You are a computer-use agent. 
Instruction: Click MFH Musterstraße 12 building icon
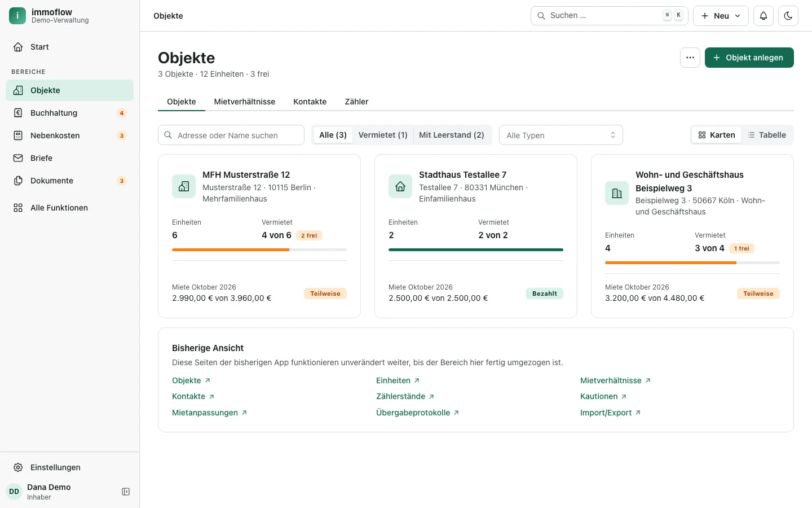click(184, 186)
